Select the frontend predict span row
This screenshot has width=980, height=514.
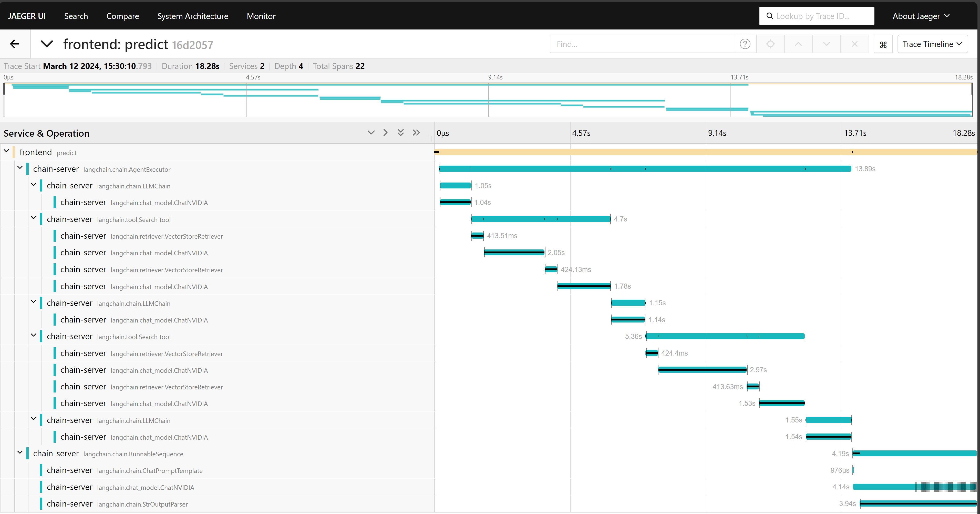(217, 152)
